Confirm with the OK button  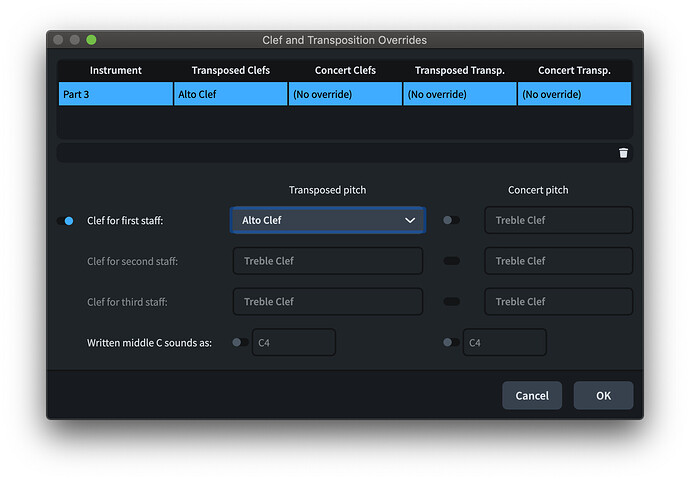(603, 395)
